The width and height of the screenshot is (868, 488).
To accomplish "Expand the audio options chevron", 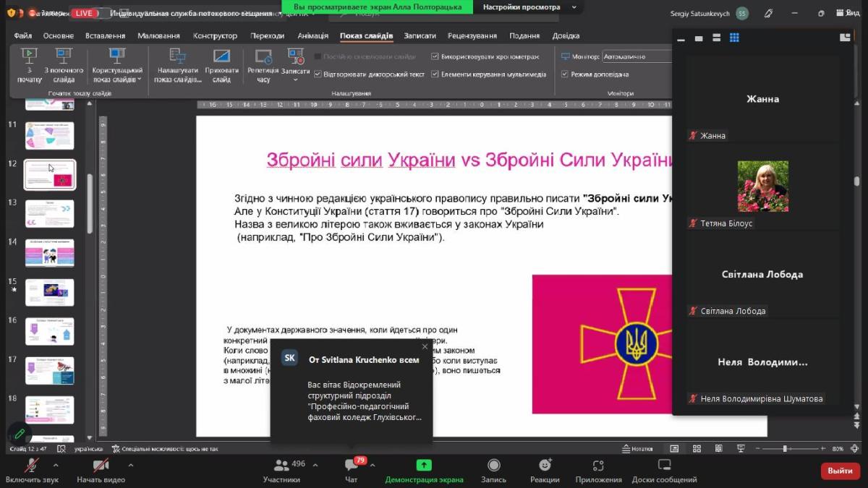I will [56, 465].
